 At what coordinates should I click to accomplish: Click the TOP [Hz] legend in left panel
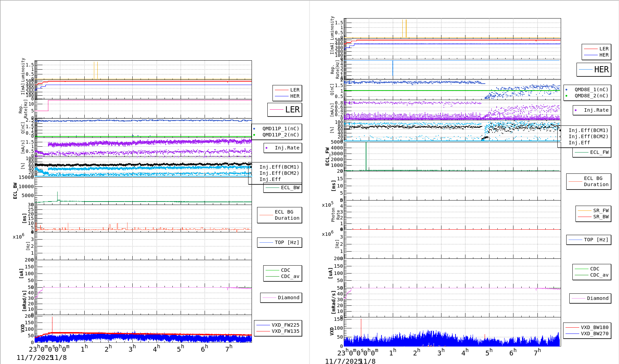[x=287, y=243]
